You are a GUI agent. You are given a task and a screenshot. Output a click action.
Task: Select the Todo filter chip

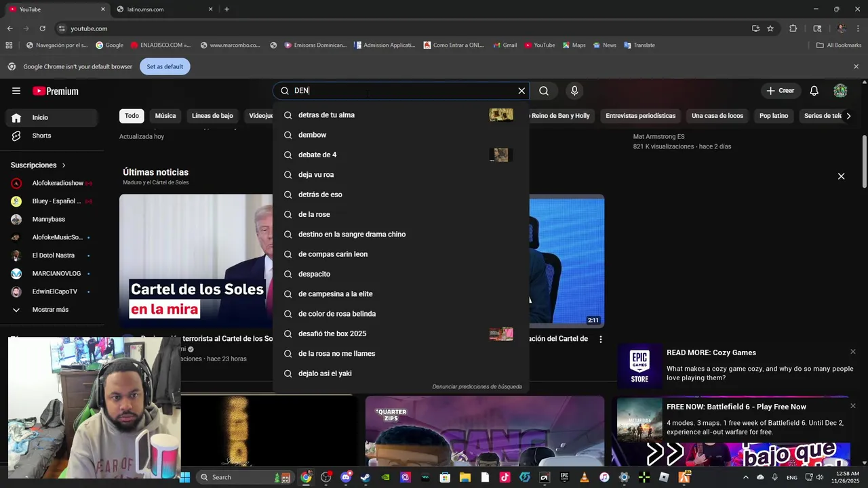[x=132, y=116]
